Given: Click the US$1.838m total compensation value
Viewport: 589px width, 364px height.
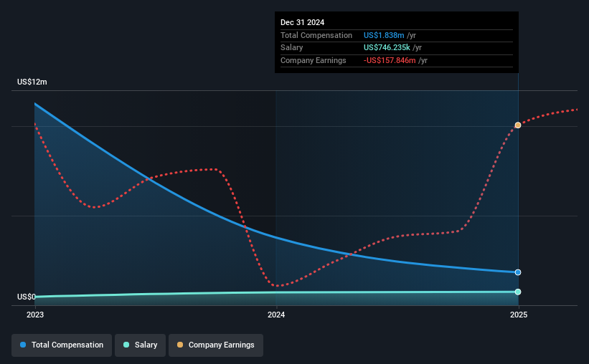Looking at the screenshot, I should (x=384, y=35).
